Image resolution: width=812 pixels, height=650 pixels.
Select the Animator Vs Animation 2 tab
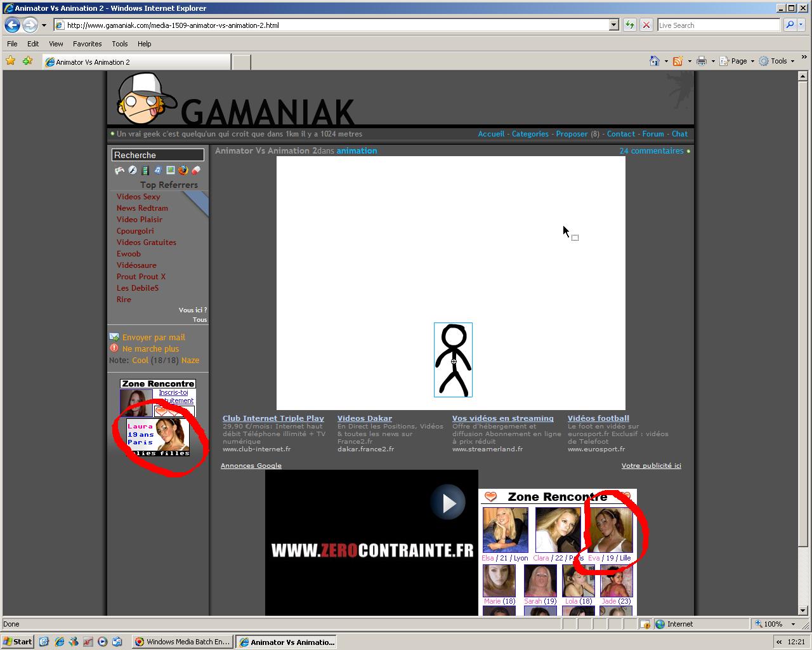(x=136, y=62)
